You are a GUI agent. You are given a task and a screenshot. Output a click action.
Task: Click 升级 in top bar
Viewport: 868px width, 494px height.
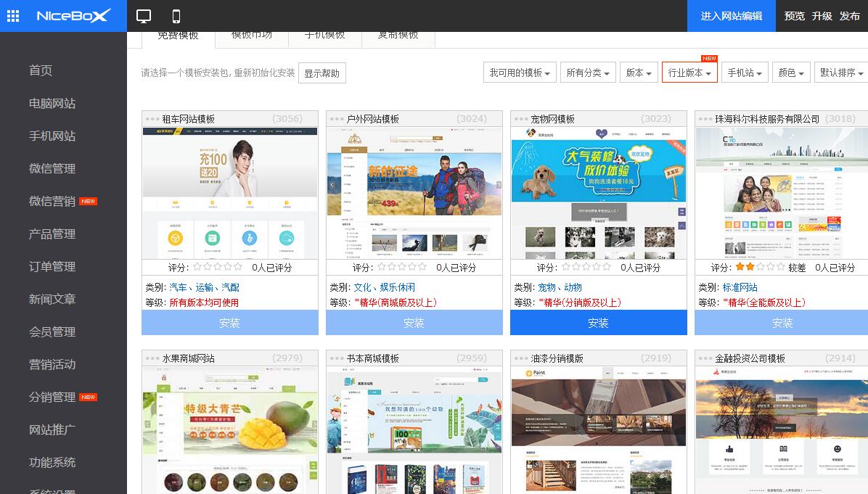pos(822,16)
